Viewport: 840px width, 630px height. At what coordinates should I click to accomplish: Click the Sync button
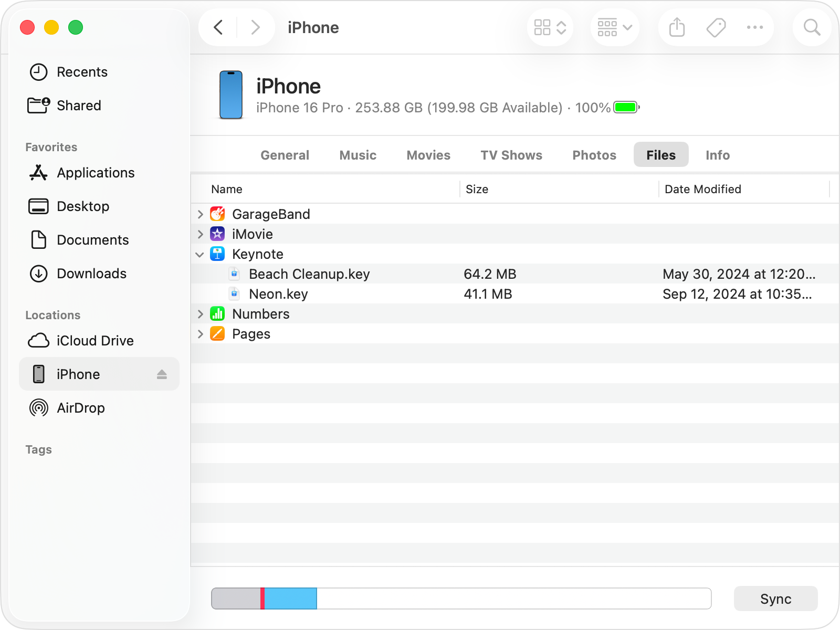(775, 598)
